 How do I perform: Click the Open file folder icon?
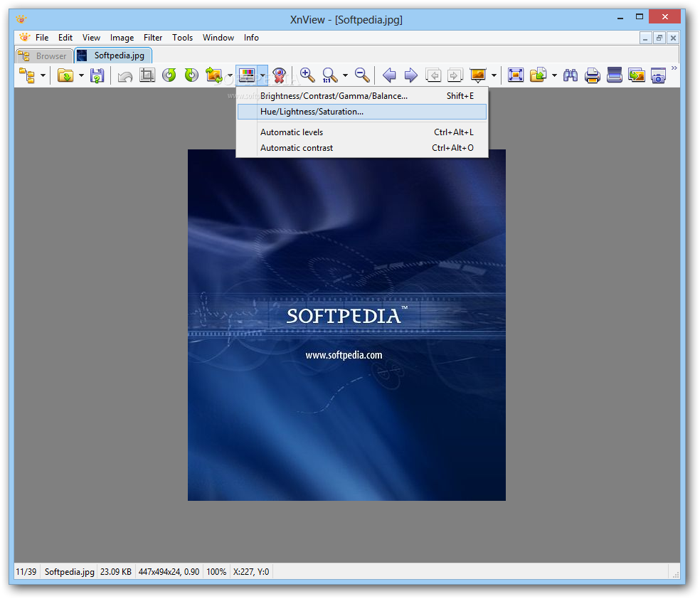tap(65, 75)
